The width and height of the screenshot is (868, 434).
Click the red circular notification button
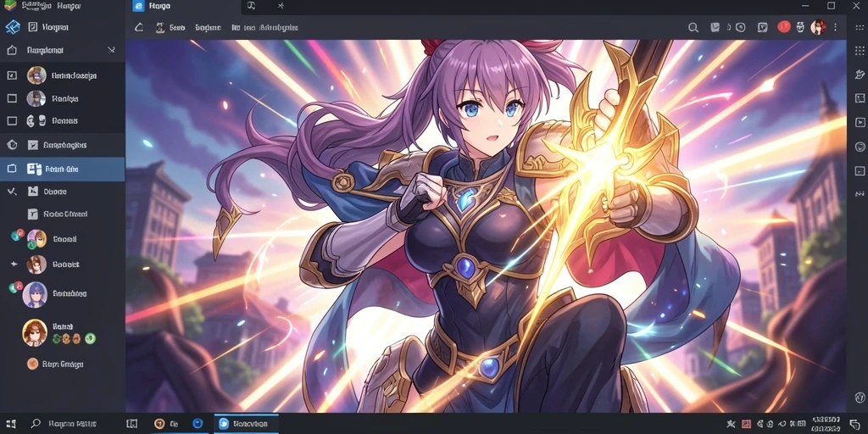point(784,26)
